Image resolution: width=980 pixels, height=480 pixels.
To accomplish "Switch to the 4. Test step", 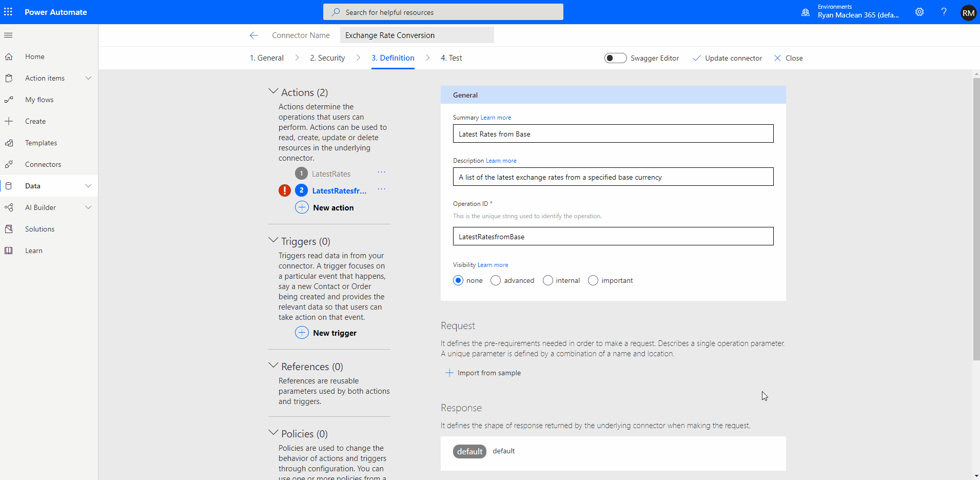I will (451, 57).
